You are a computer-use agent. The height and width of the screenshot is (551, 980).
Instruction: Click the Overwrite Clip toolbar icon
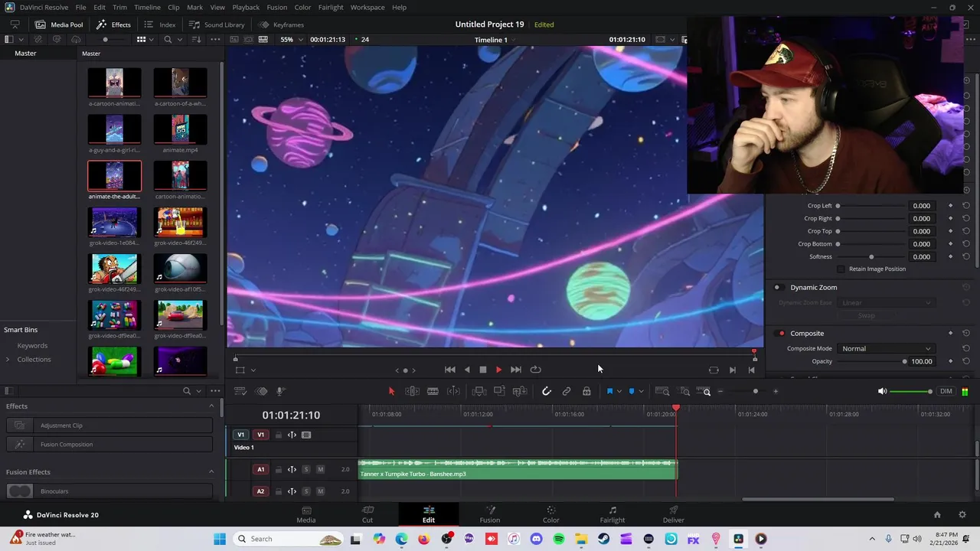[x=499, y=391]
